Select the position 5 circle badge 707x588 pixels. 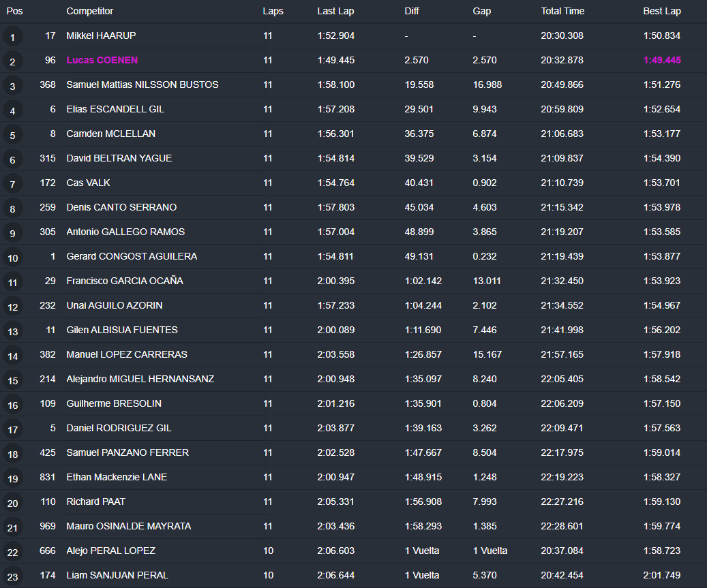(12, 135)
